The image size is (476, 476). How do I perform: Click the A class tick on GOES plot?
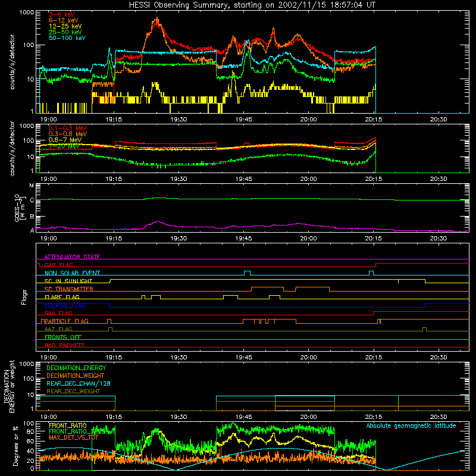[x=32, y=230]
